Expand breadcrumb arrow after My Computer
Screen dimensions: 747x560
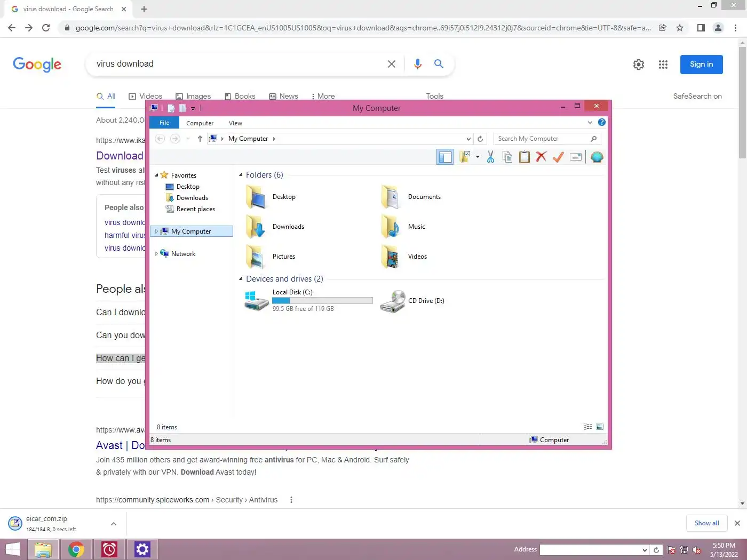click(x=274, y=139)
